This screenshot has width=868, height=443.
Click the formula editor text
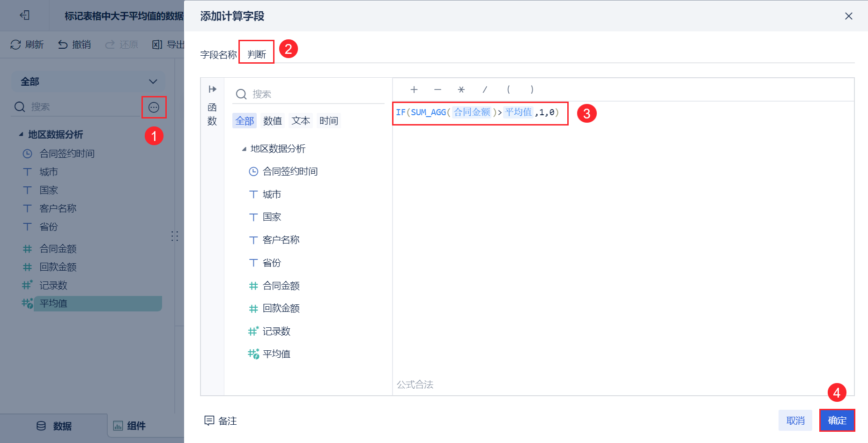point(477,112)
